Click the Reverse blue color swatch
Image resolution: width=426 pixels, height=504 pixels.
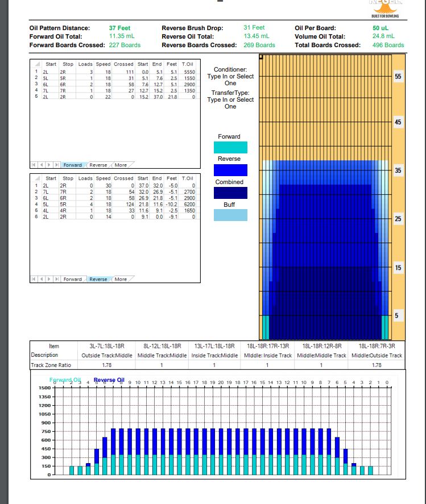[230, 170]
